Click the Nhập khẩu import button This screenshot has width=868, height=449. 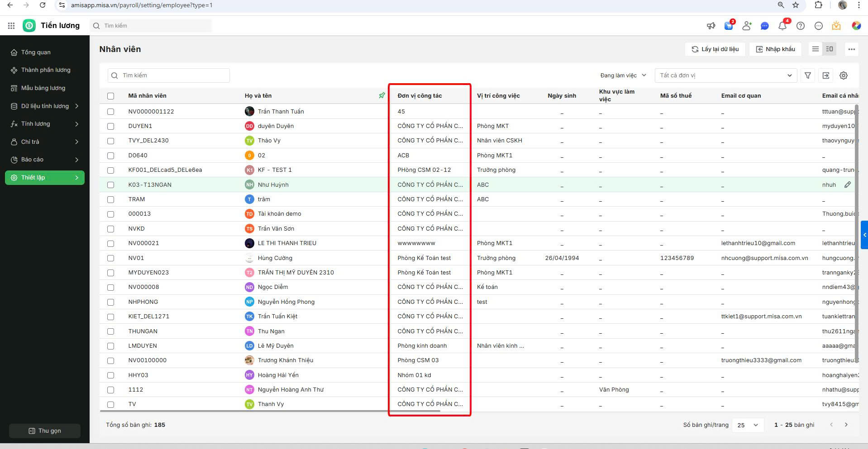[x=775, y=49]
